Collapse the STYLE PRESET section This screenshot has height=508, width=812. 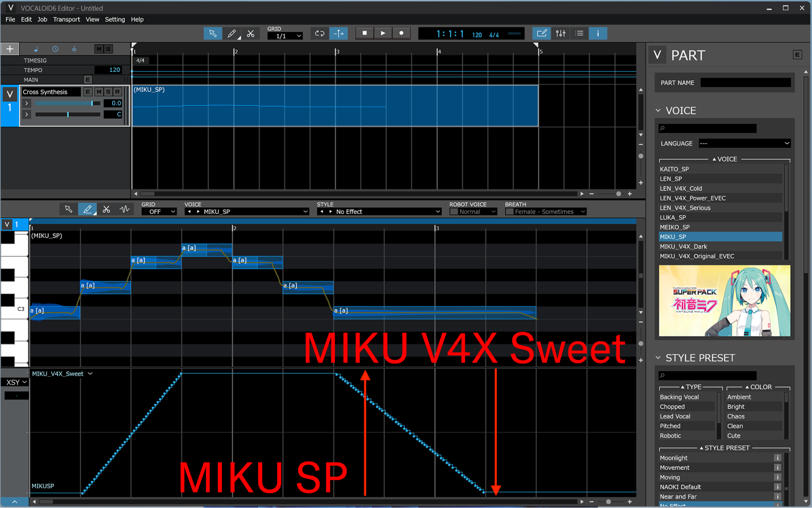click(x=658, y=358)
